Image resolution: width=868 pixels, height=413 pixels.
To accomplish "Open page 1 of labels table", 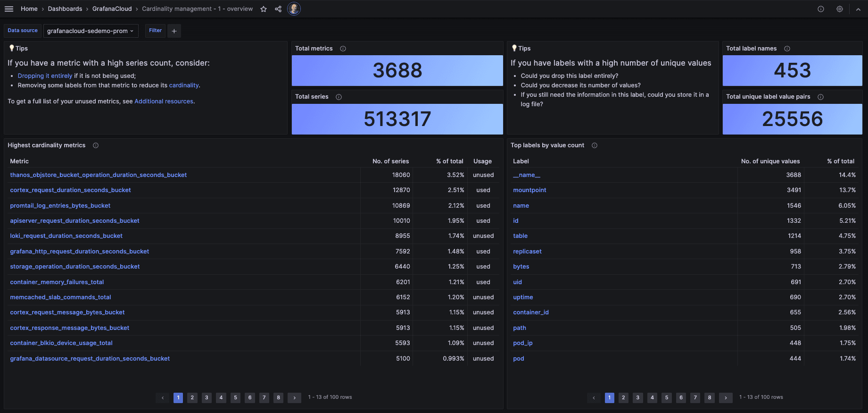I will [609, 397].
